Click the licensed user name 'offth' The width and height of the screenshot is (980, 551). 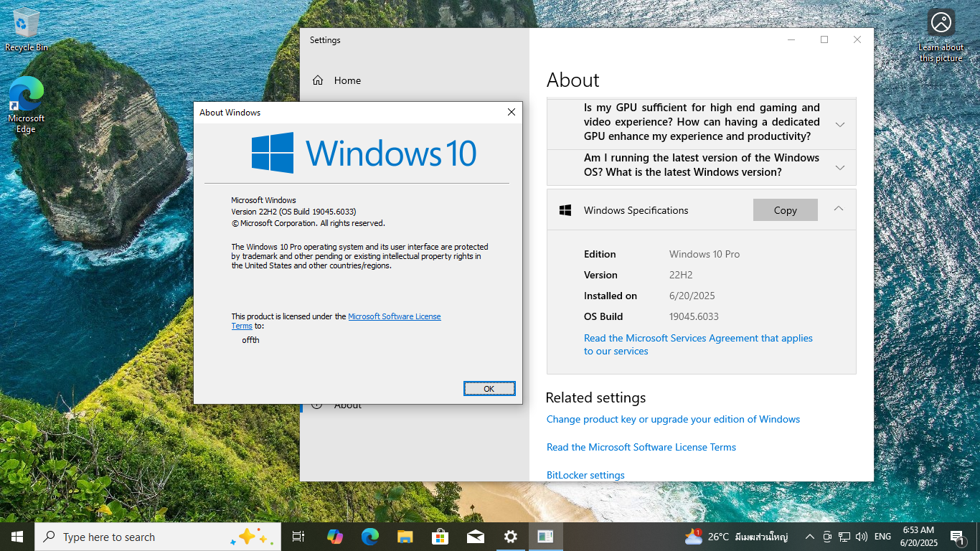pyautogui.click(x=250, y=340)
